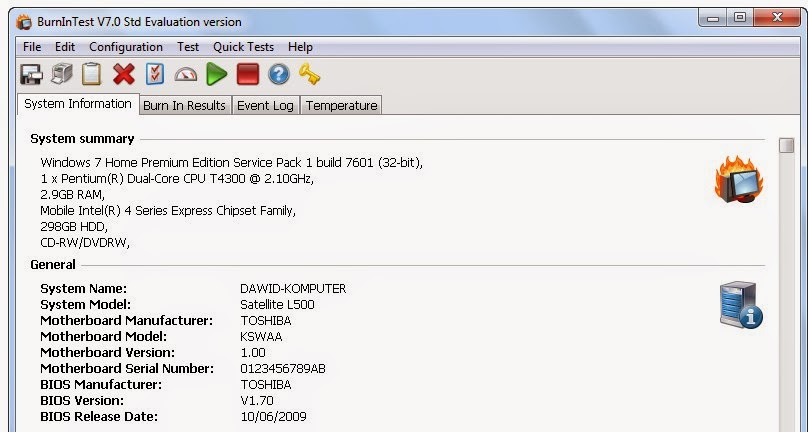Image resolution: width=808 pixels, height=432 pixels.
Task: Click the 2.9GB RAM line
Action: 72,194
